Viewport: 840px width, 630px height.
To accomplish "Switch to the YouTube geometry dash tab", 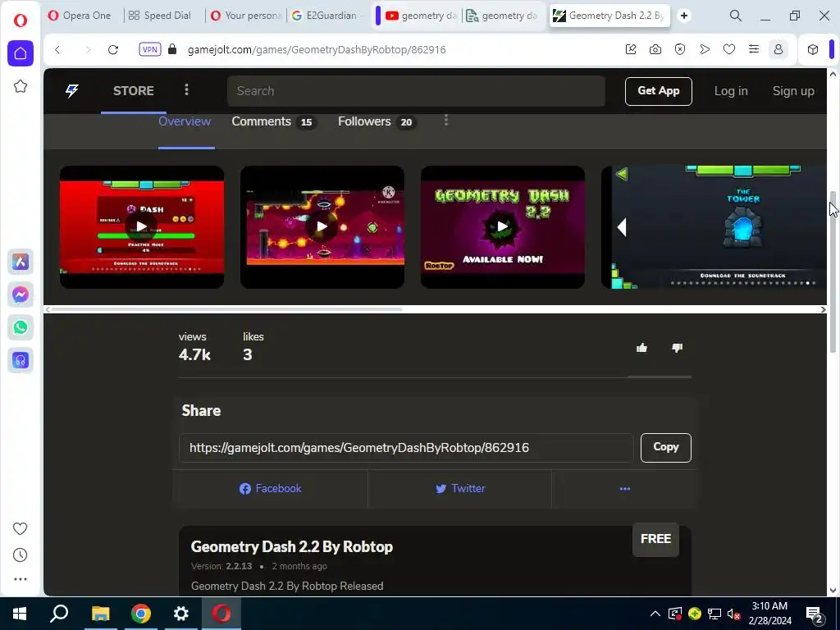I will point(421,16).
